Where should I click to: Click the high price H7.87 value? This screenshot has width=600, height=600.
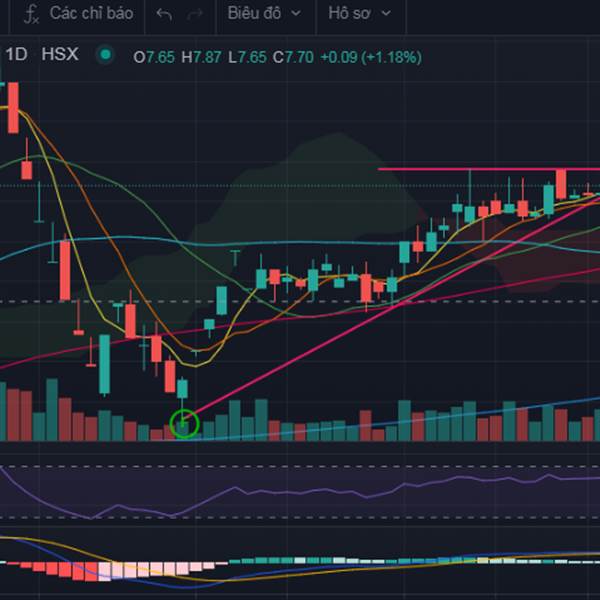pyautogui.click(x=201, y=57)
